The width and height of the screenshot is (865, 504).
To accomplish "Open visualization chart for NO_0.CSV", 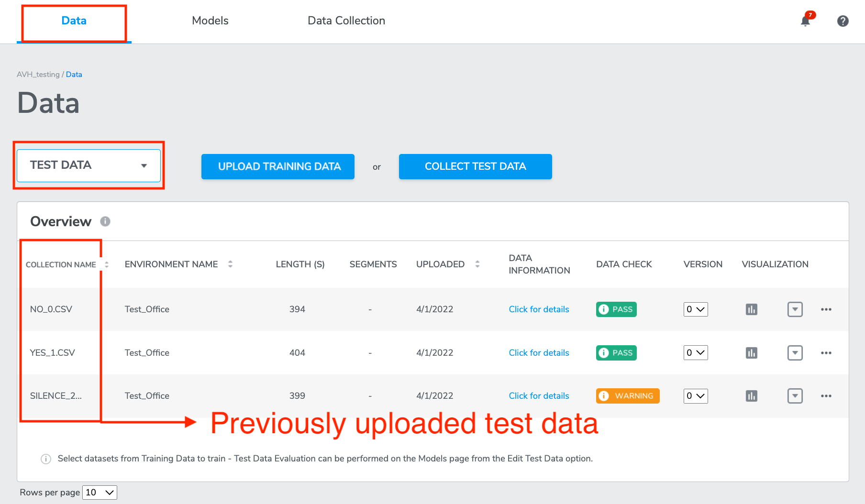I will 752,309.
